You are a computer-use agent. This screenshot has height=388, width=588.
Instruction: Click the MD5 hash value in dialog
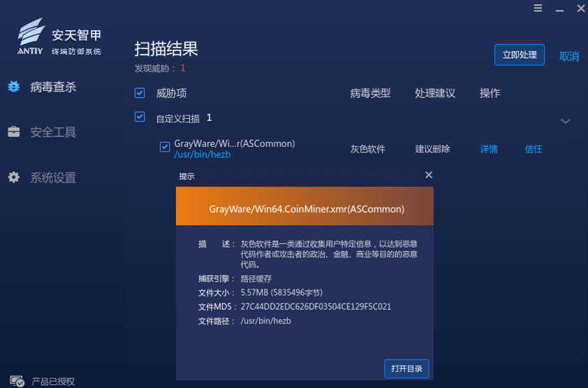[316, 307]
